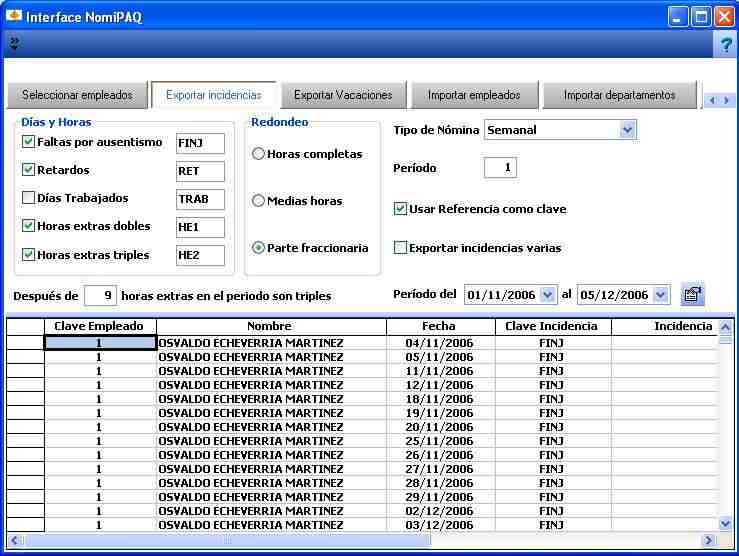Click the date cell 26/11/2006
The width and height of the screenshot is (739, 556).
point(439,455)
